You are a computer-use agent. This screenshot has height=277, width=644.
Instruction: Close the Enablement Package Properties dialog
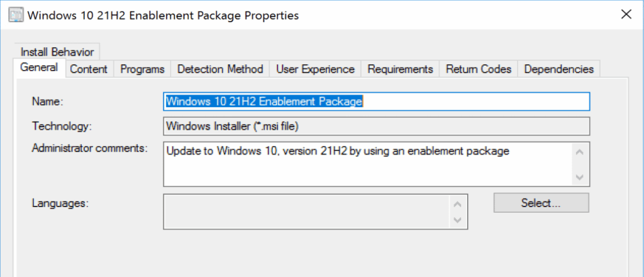tap(626, 14)
